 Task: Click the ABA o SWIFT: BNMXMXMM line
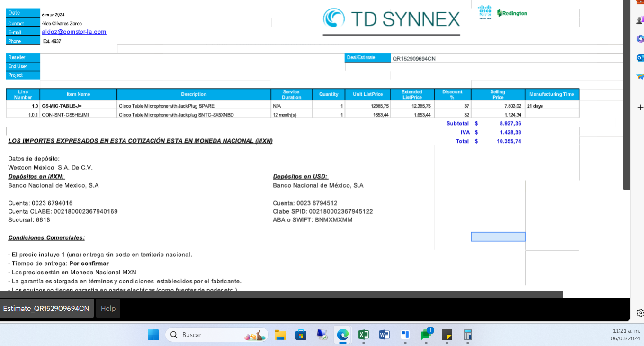click(x=313, y=220)
